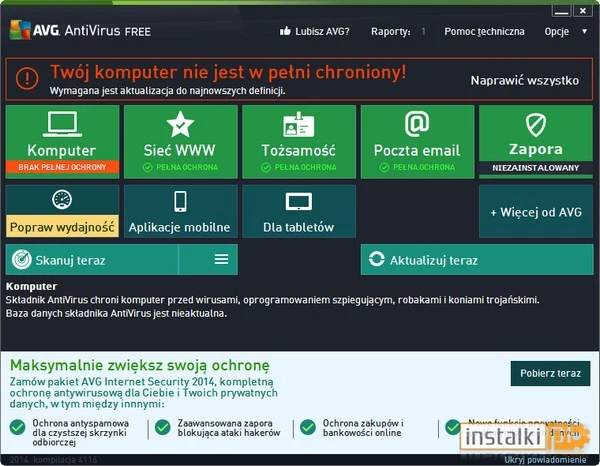Click the star icon in Sieć WWW tile

pos(180,124)
